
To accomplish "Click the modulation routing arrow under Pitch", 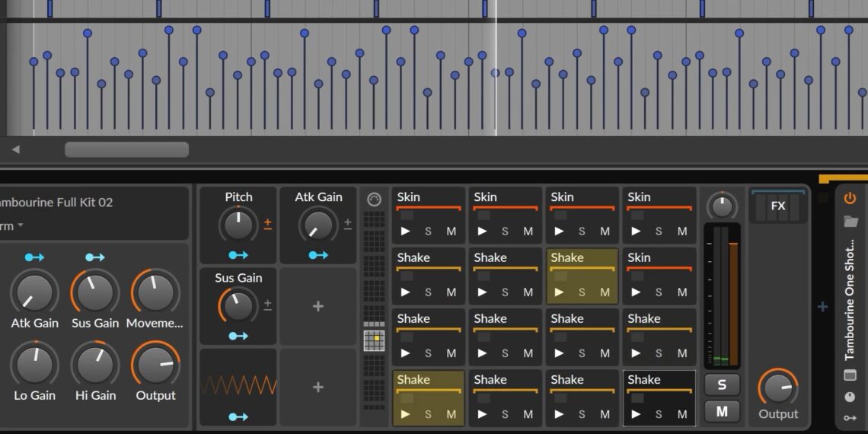I will (238, 255).
